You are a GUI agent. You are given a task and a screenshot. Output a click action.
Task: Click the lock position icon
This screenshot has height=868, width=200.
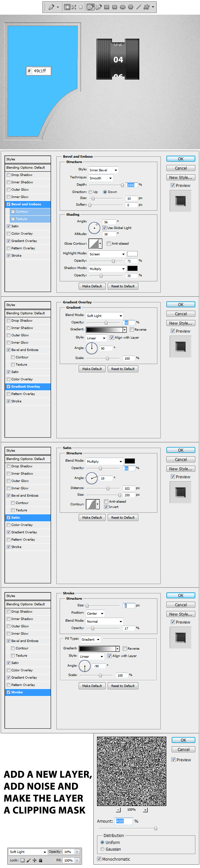34,860
